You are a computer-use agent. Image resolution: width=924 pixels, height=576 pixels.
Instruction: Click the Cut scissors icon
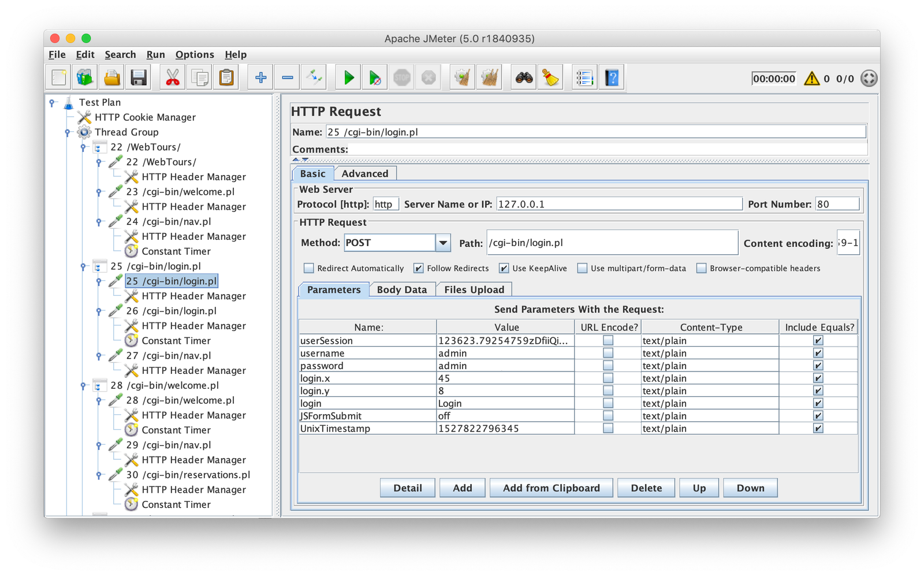(x=173, y=77)
